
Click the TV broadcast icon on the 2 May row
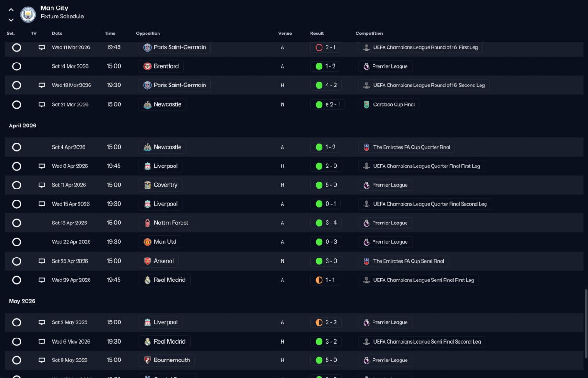point(41,322)
